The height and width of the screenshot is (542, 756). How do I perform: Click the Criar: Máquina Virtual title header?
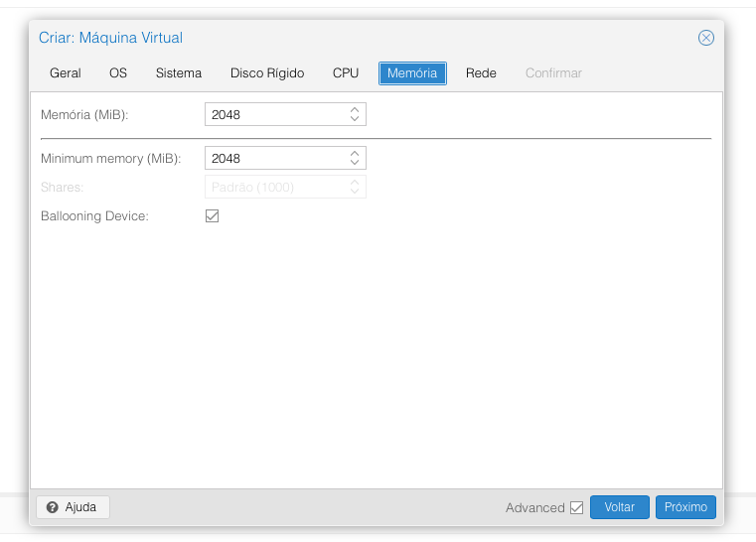110,38
